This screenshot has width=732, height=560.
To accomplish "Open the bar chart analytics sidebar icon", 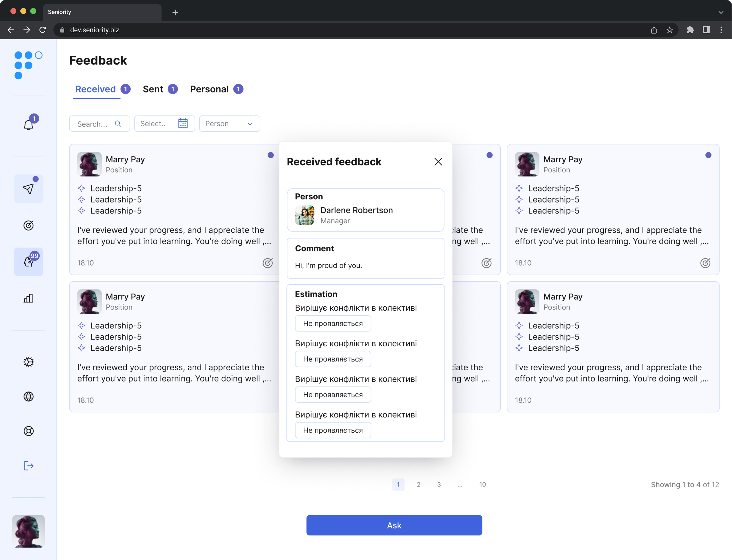I will (x=28, y=298).
